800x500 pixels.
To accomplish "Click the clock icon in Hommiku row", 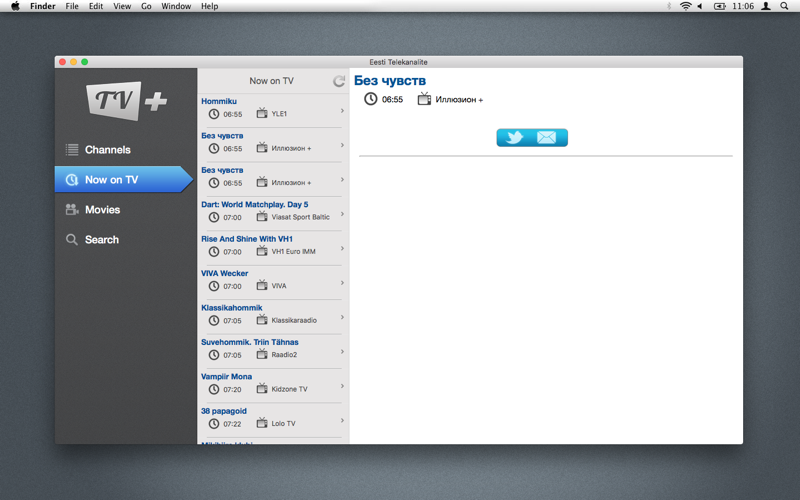I will pyautogui.click(x=214, y=114).
